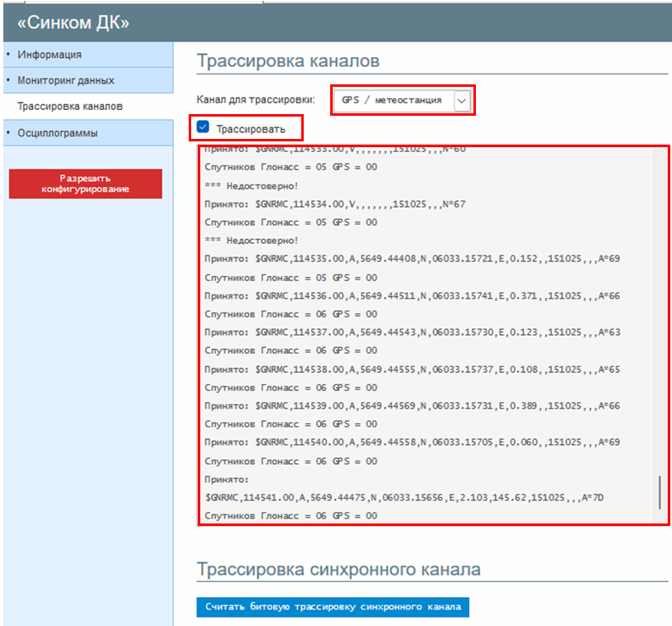Open the Информация sidebar section

coord(50,55)
